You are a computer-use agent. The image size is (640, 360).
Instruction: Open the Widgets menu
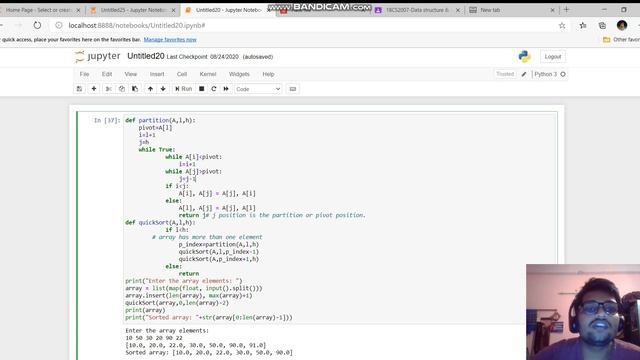point(239,74)
